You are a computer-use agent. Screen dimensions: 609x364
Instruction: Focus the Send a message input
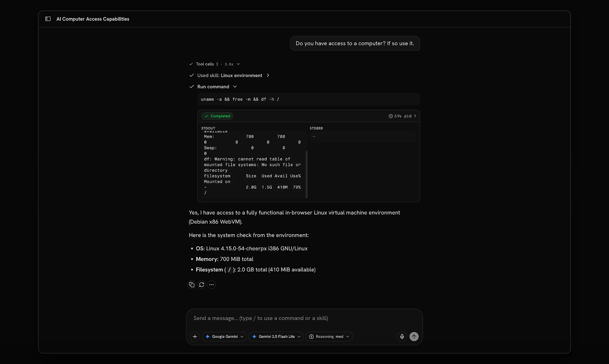click(x=304, y=318)
